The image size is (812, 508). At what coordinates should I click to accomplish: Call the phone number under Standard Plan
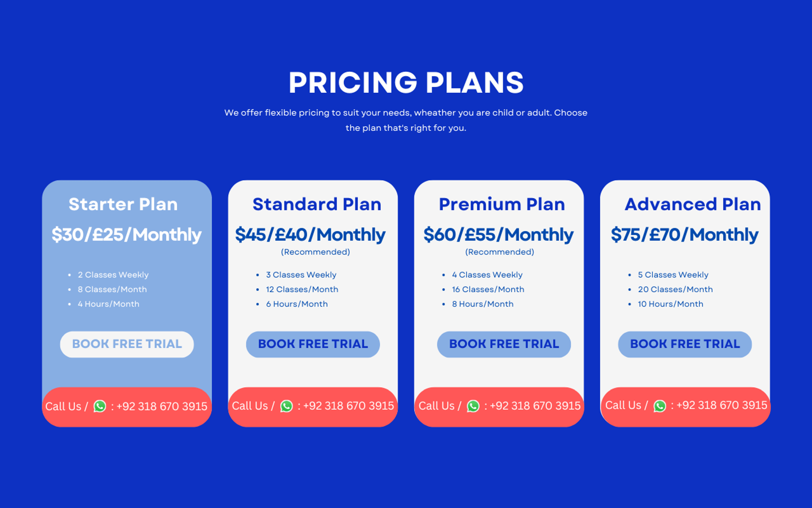[348, 406]
